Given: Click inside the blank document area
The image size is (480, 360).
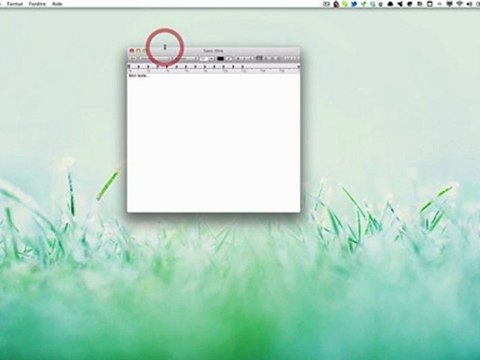Looking at the screenshot, I should tap(213, 143).
